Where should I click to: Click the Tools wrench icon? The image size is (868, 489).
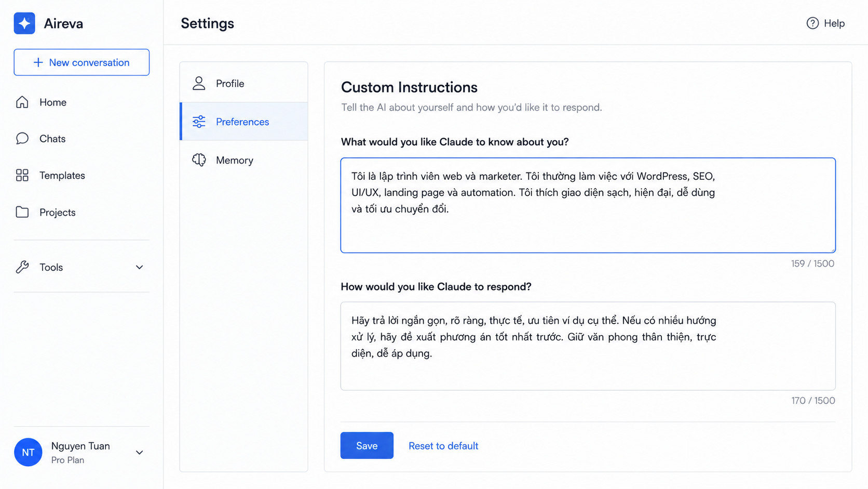click(22, 267)
